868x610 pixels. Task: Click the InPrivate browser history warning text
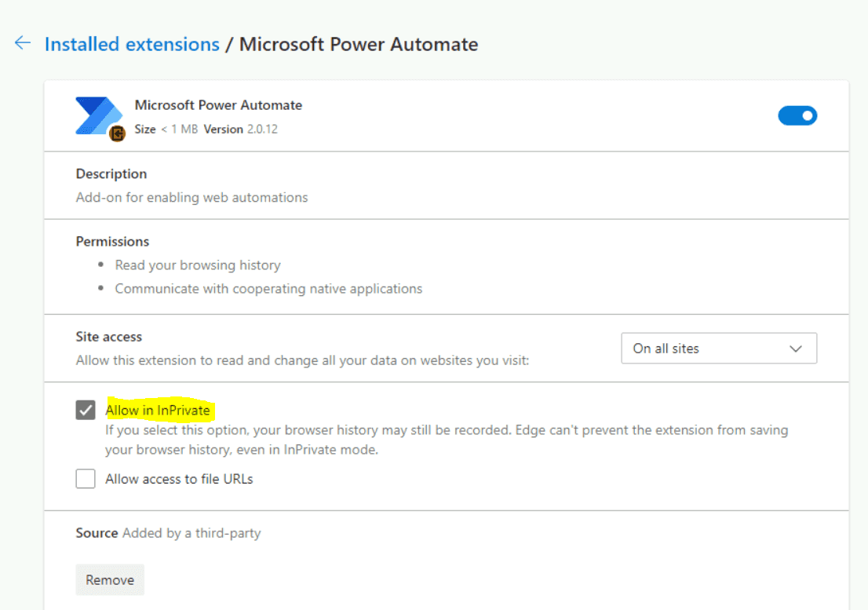tap(447, 440)
